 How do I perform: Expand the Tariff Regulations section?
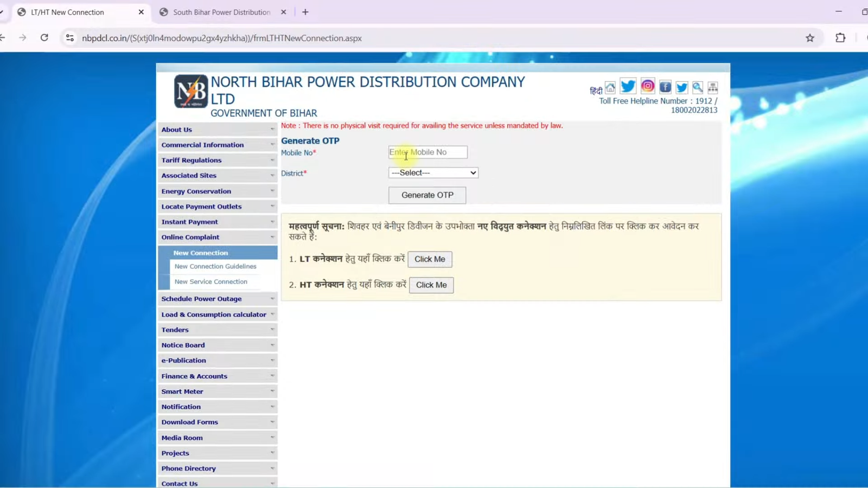(x=191, y=160)
